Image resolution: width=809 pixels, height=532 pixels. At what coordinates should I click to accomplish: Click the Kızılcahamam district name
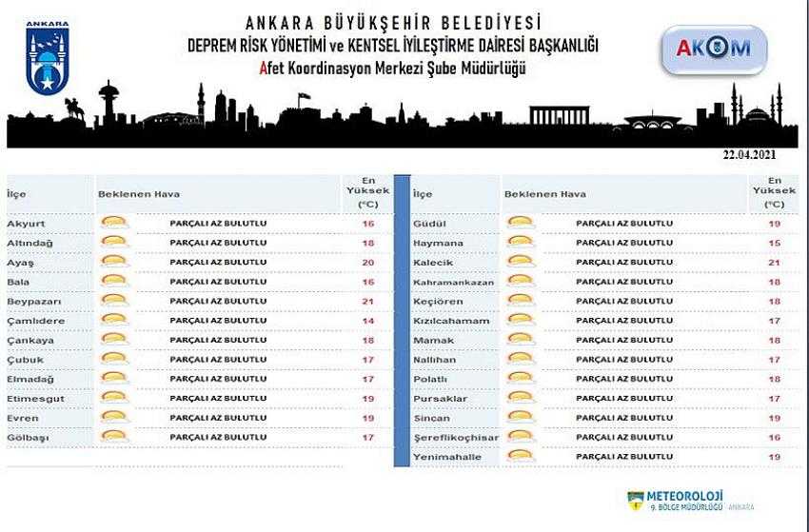point(451,321)
